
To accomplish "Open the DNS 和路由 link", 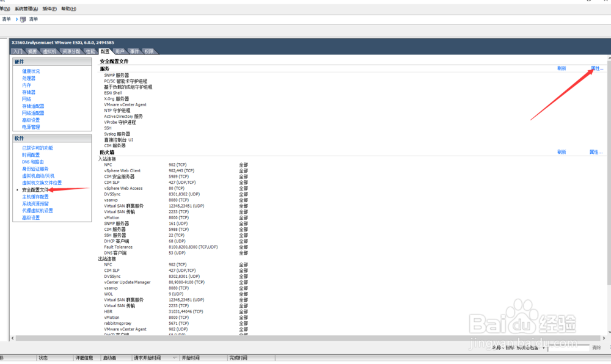I will click(33, 162).
